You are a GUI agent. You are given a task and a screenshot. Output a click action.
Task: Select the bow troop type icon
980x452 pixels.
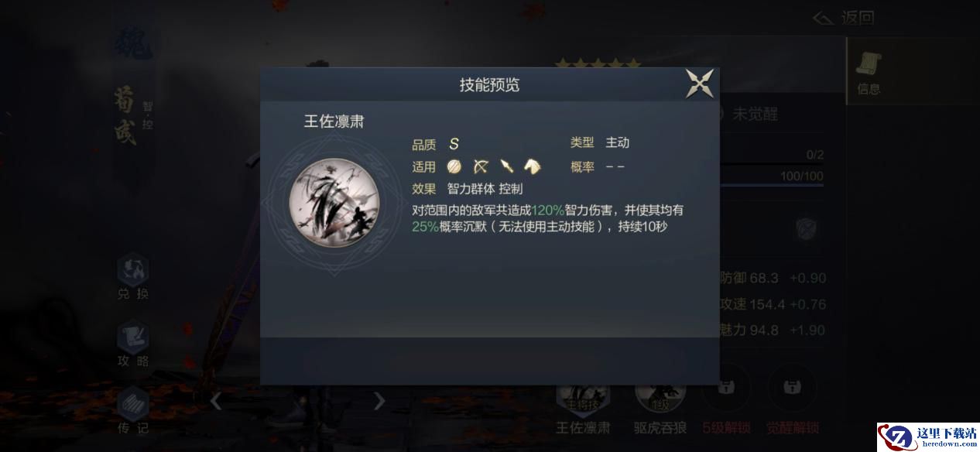481,166
